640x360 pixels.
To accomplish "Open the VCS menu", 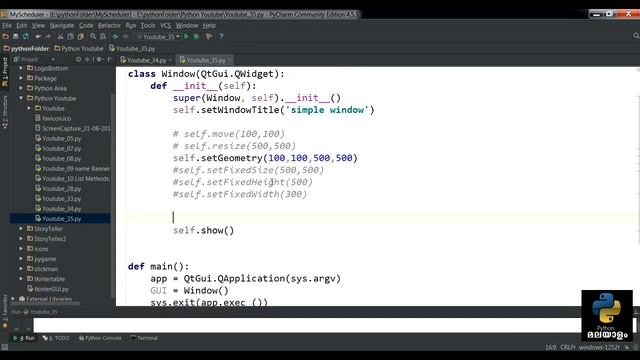I will tap(165, 25).
